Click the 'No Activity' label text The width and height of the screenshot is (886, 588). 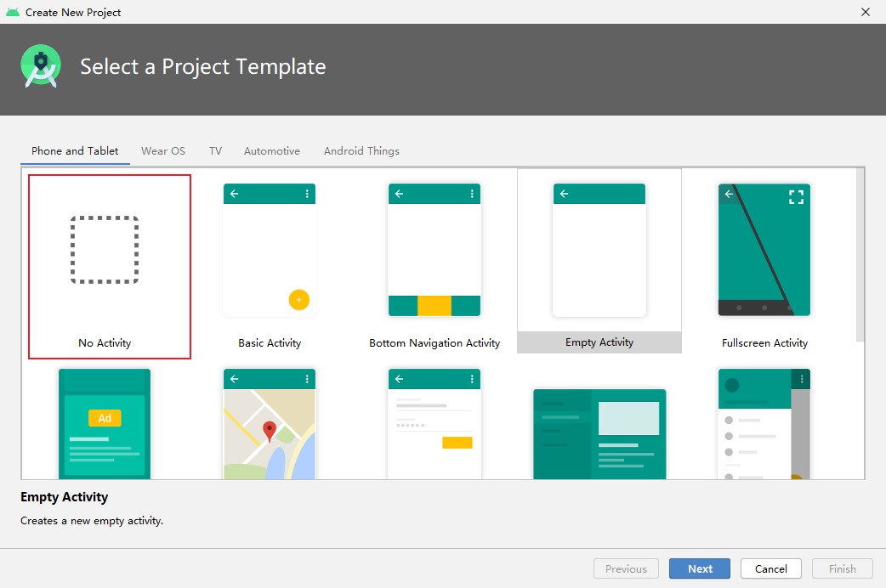coord(105,343)
